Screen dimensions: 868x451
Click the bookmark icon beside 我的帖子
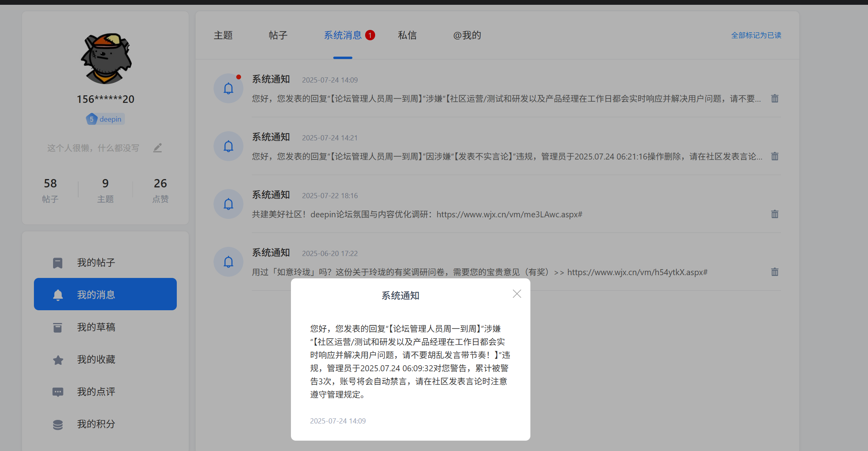58,263
